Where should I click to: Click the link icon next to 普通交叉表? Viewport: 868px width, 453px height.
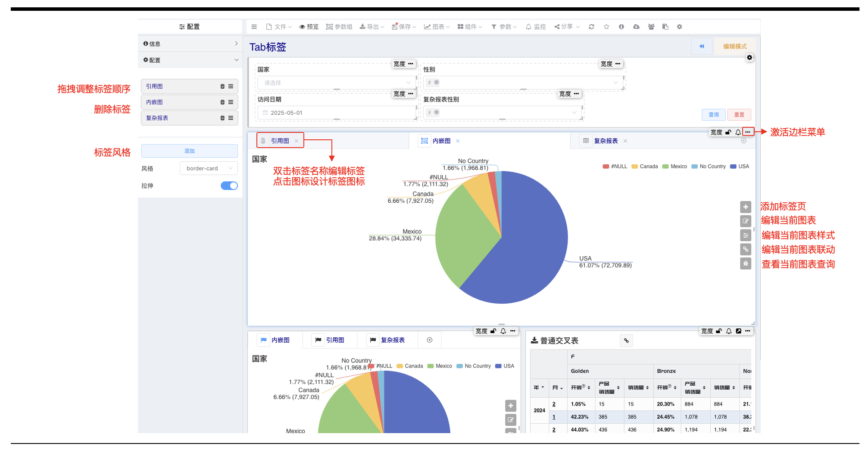pos(626,341)
